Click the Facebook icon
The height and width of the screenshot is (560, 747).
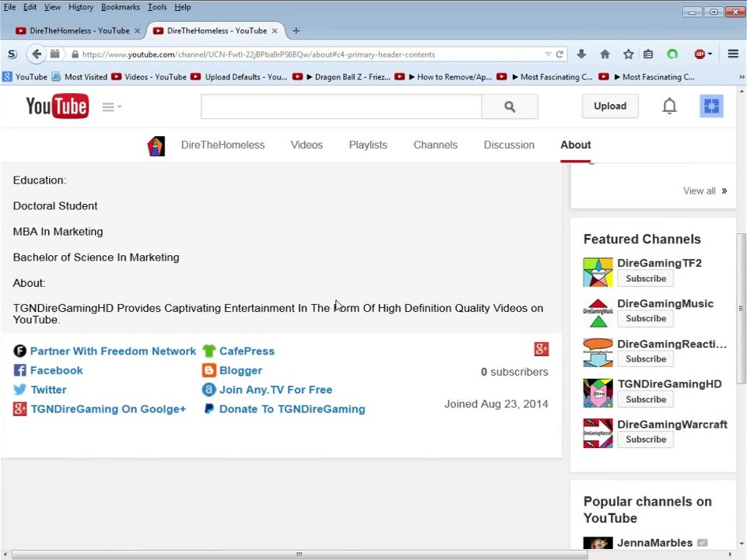(19, 370)
